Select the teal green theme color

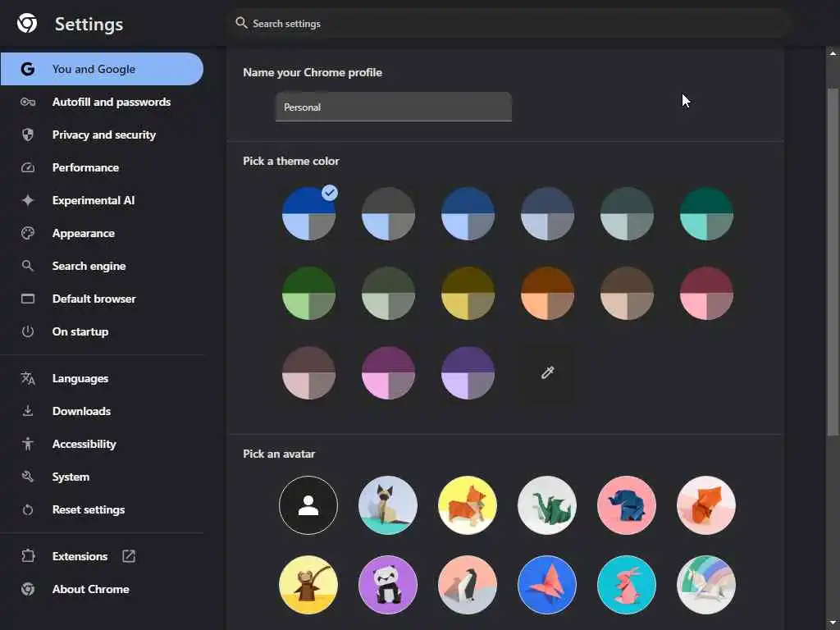(706, 213)
